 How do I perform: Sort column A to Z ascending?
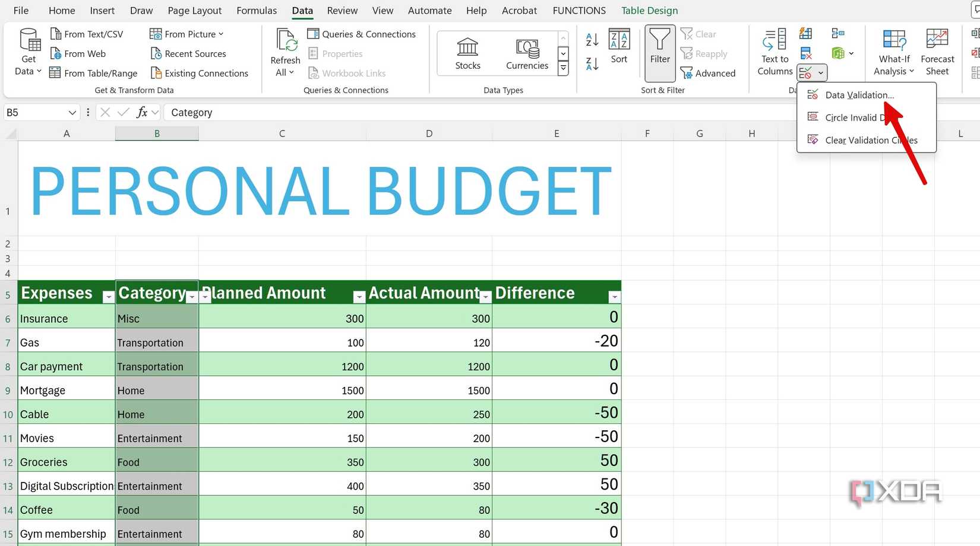click(x=592, y=40)
